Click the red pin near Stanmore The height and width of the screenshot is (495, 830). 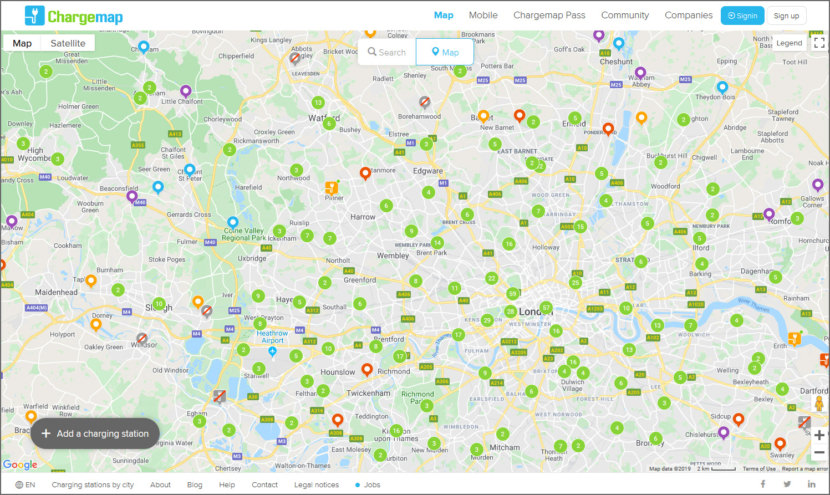coord(365,173)
